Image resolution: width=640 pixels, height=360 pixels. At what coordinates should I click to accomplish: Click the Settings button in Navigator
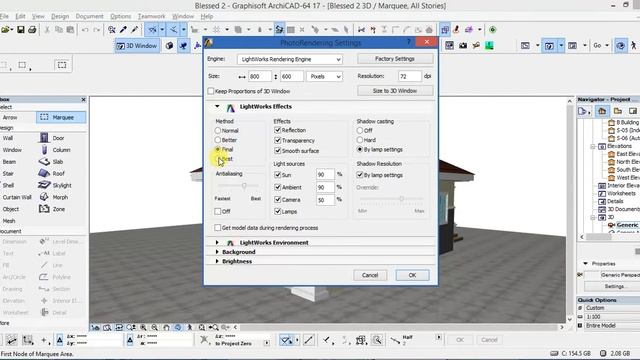point(614,287)
